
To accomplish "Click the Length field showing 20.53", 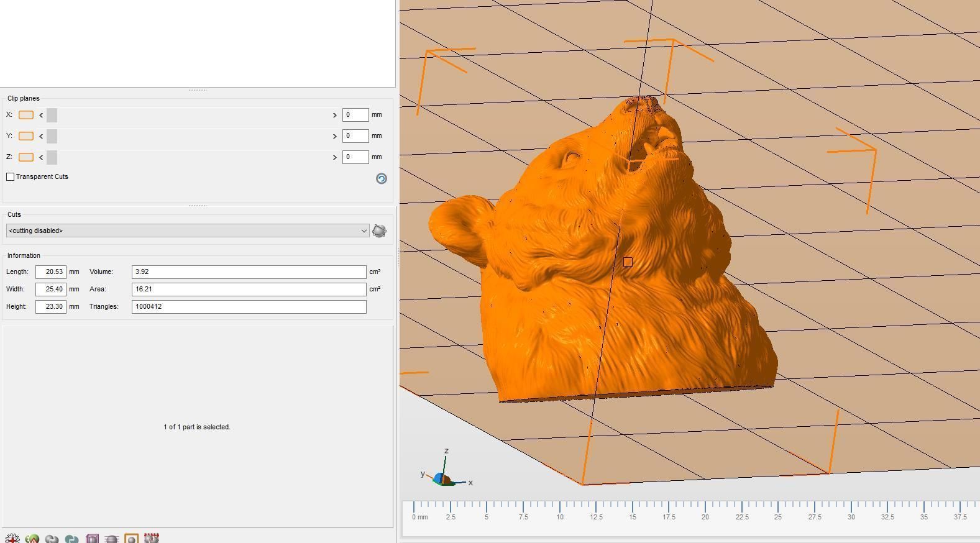I will (51, 271).
